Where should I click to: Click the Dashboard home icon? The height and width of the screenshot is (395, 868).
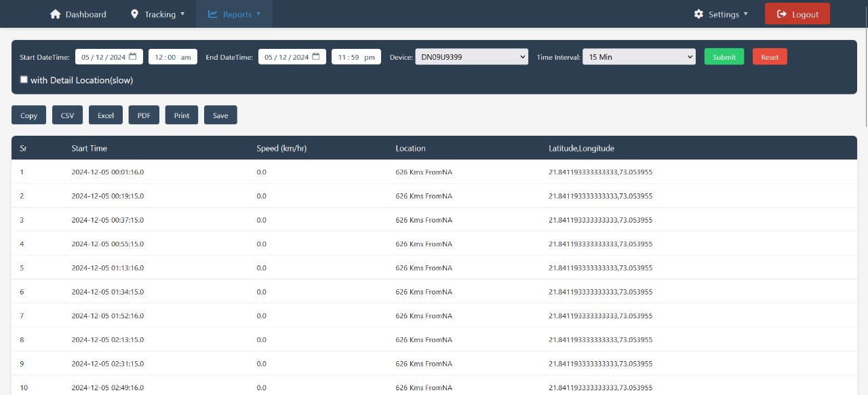[x=56, y=14]
